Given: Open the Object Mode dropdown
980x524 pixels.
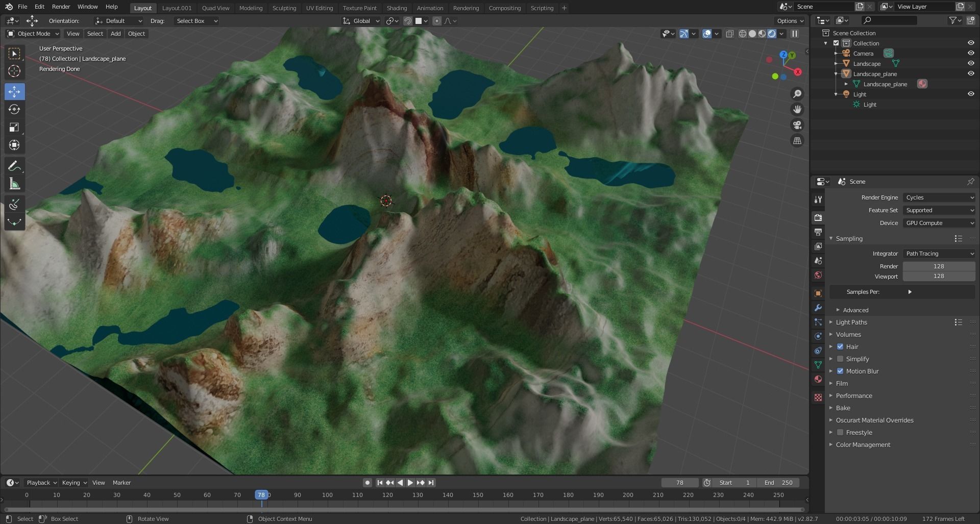Looking at the screenshot, I should pyautogui.click(x=33, y=34).
